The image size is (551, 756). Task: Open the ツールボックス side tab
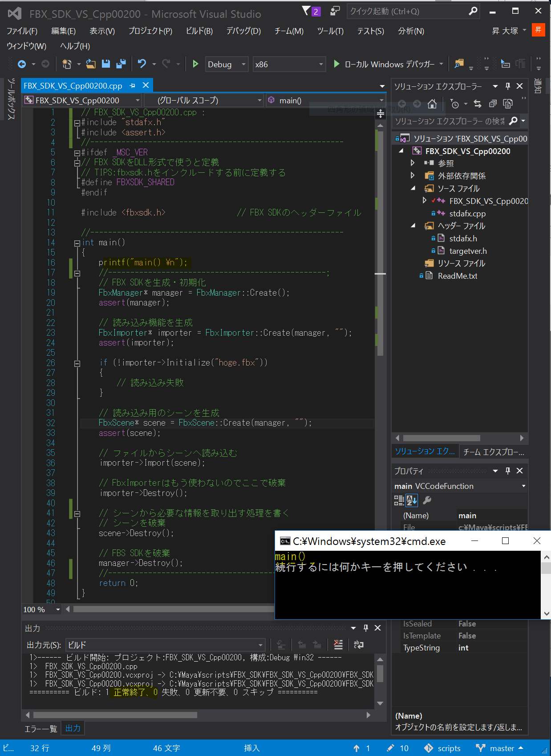[11, 99]
